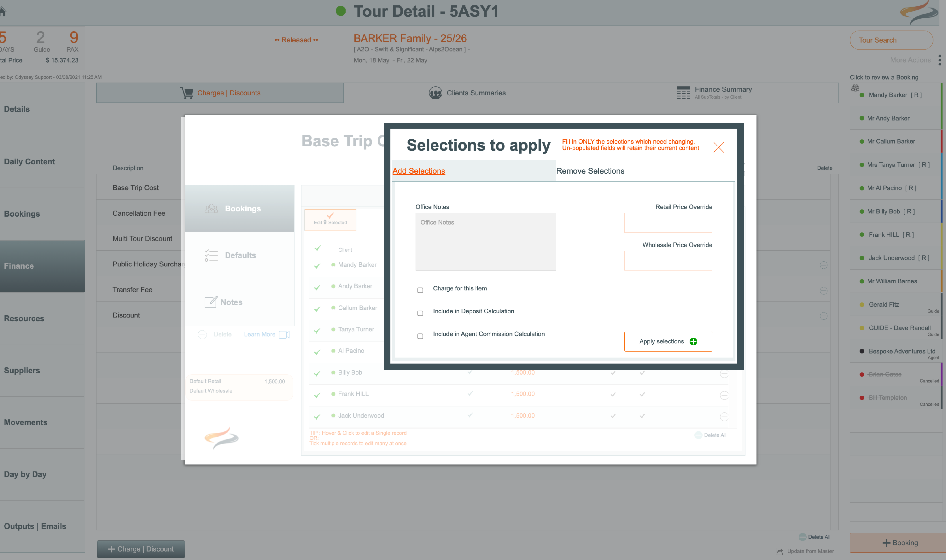
Task: Open Suppliers in the left sidebar
Action: click(42, 370)
